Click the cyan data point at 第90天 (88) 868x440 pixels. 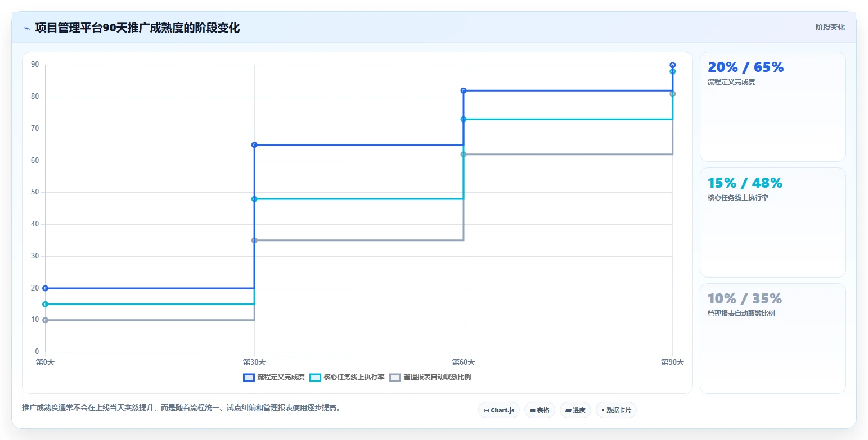673,71
